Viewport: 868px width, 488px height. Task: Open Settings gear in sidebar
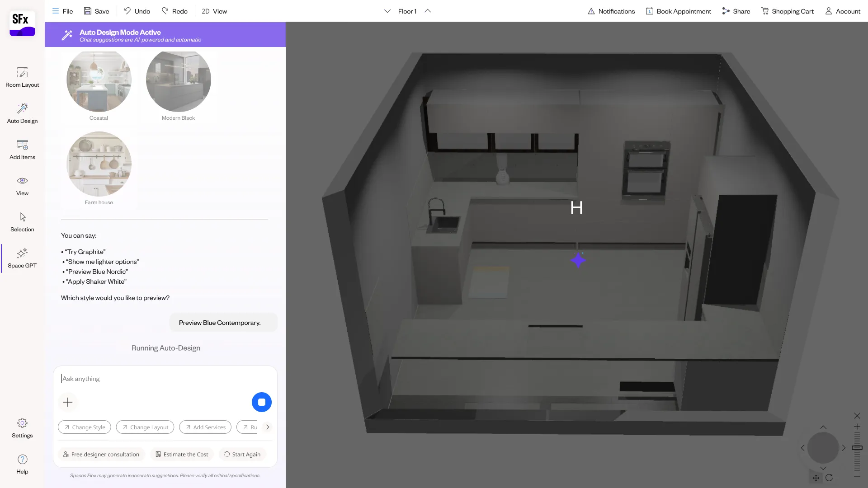[22, 428]
